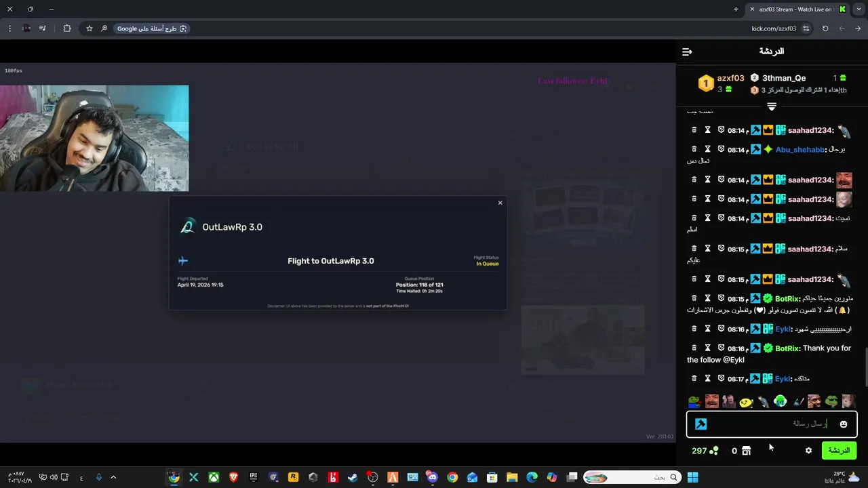
Task: Delete saahad1234's 'نسيت' message
Action: (x=694, y=218)
